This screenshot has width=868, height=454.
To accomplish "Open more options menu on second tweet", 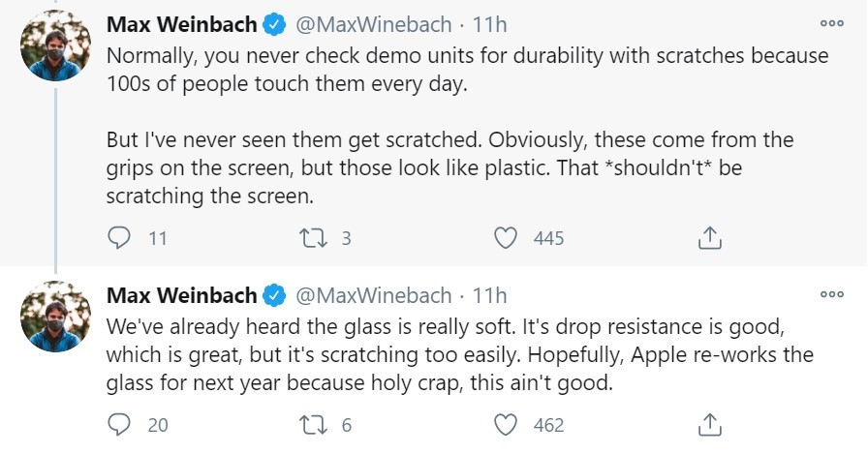I will 831,294.
